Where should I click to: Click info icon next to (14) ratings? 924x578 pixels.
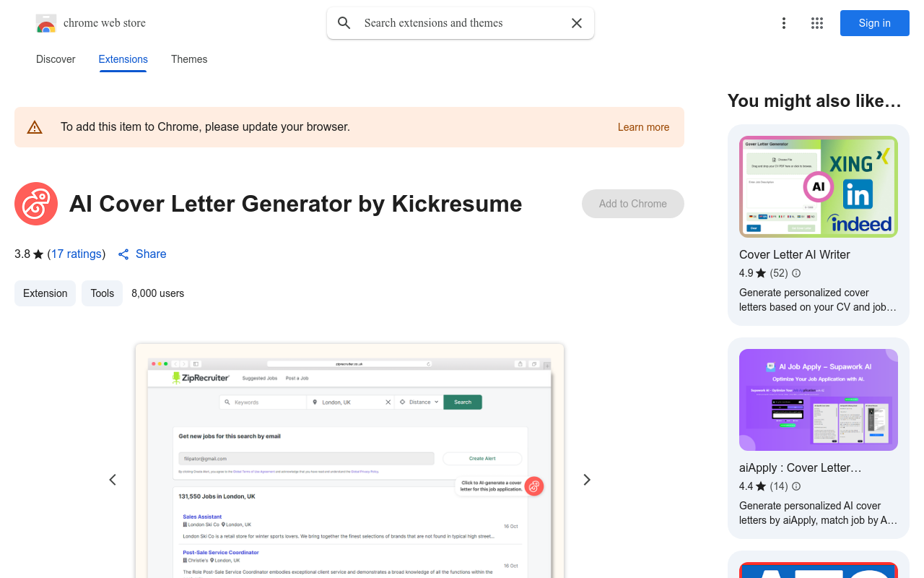pyautogui.click(x=796, y=486)
